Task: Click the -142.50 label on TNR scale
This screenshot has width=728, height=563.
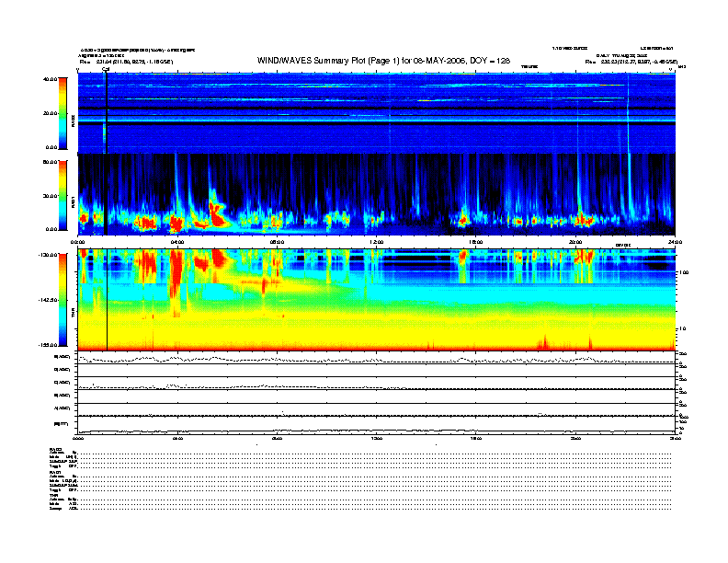Action: click(x=48, y=300)
